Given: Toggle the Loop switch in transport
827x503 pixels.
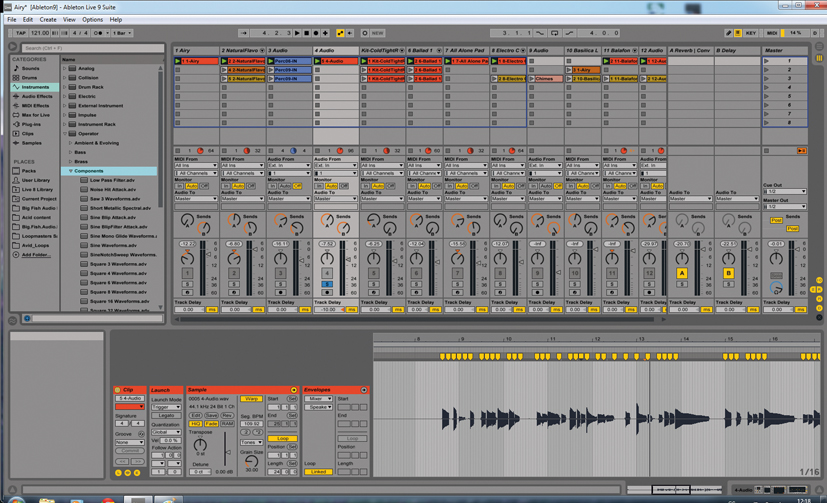Looking at the screenshot, I should point(554,33).
